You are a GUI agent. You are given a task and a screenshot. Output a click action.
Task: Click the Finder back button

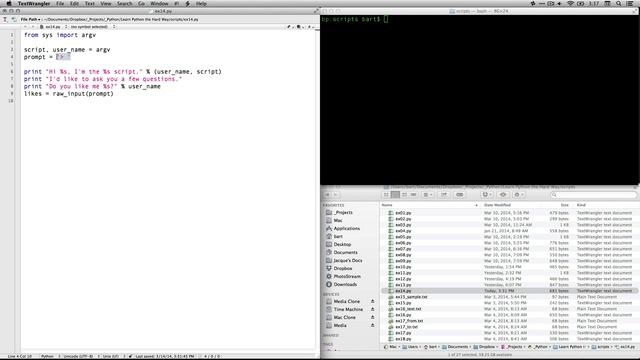point(327,195)
